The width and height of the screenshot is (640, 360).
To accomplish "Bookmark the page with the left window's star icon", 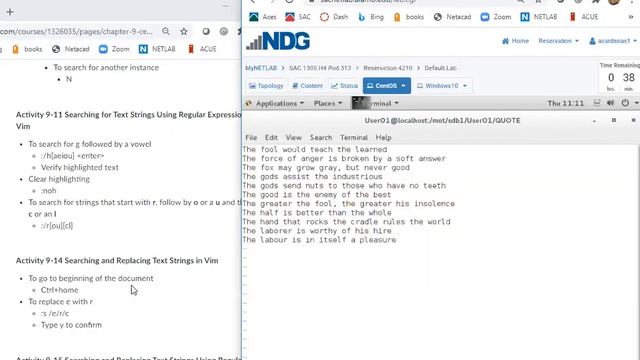I will [184, 31].
